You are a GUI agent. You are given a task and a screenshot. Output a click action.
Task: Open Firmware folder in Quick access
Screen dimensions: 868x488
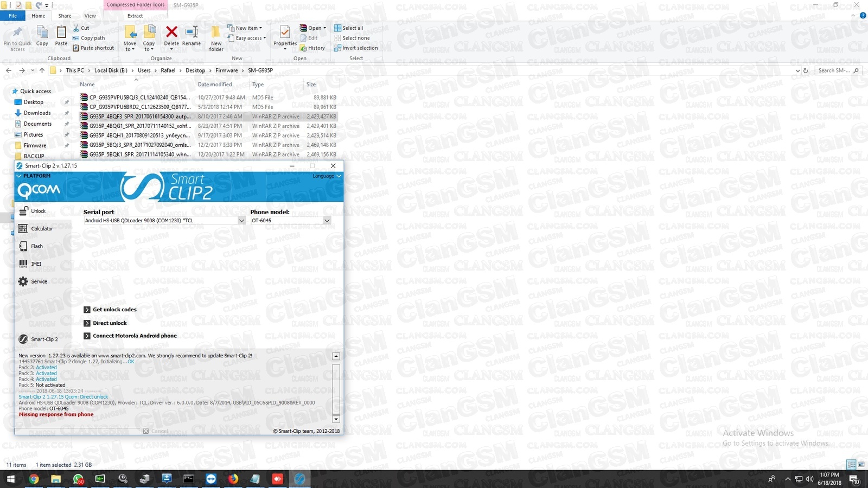click(34, 145)
